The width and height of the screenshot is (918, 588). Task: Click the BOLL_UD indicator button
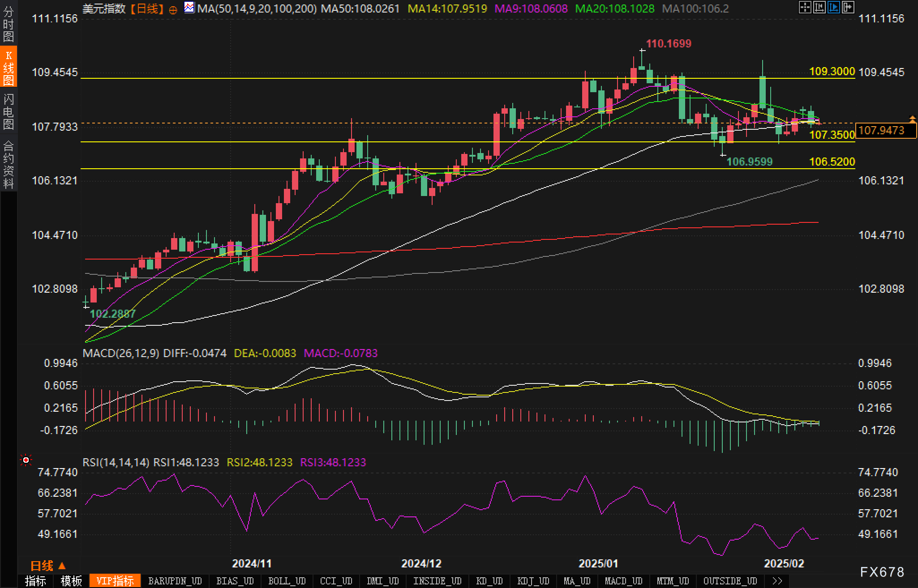tap(287, 581)
